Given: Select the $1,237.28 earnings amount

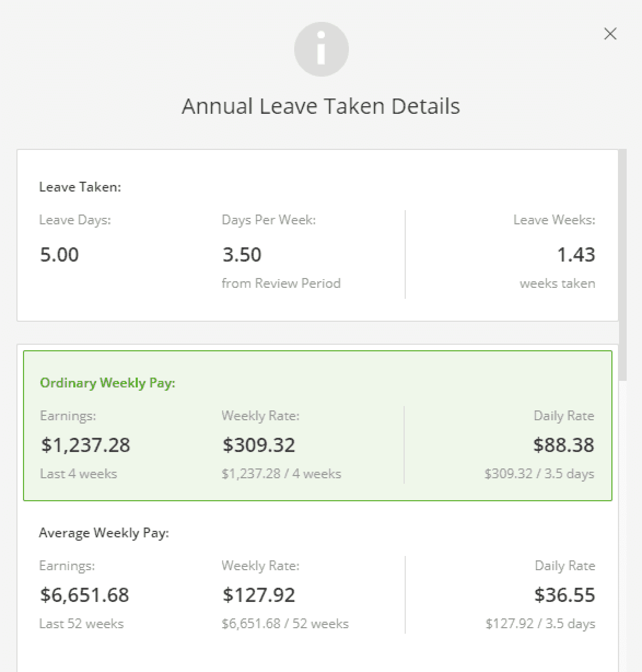Looking at the screenshot, I should click(85, 445).
